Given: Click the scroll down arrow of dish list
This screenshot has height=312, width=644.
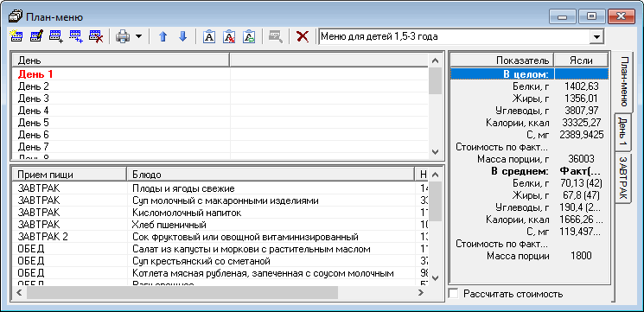Looking at the screenshot, I should [x=436, y=277].
